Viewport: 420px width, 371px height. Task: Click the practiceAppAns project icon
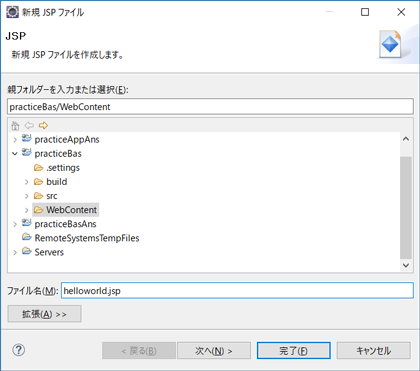tap(27, 138)
